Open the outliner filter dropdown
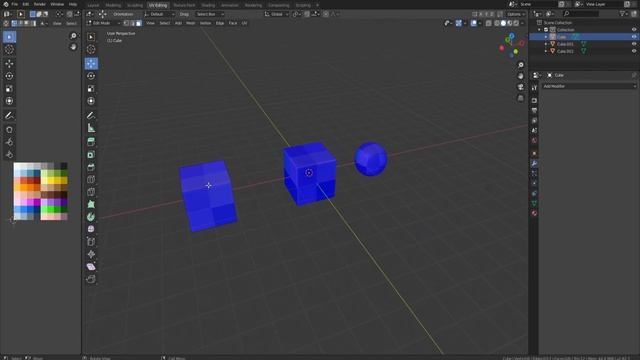 624,14
